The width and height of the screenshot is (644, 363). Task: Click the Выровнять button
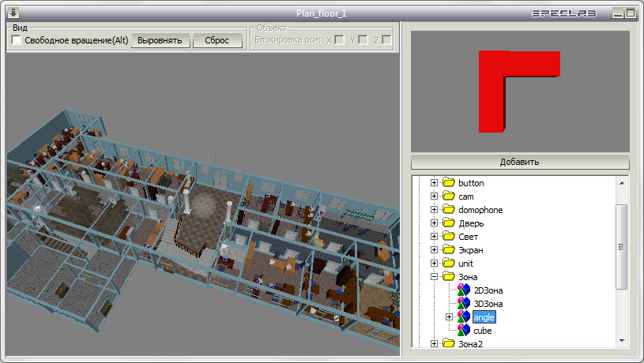click(x=160, y=40)
